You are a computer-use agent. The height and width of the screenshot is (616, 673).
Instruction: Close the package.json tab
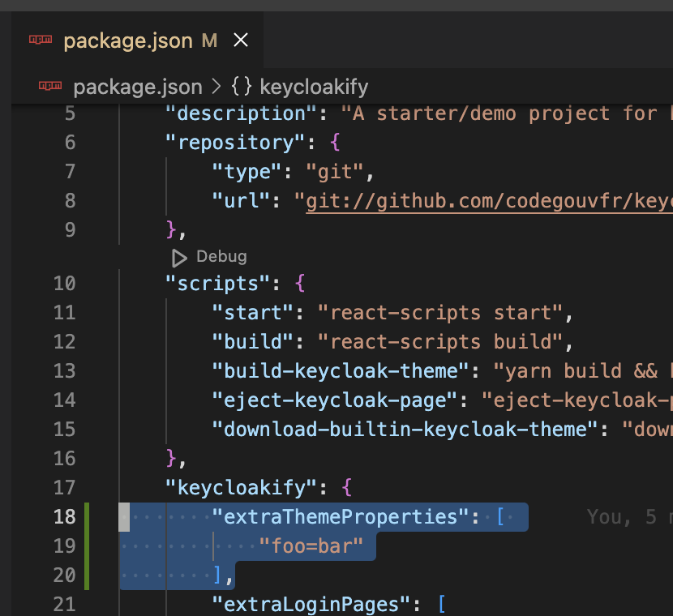(241, 39)
